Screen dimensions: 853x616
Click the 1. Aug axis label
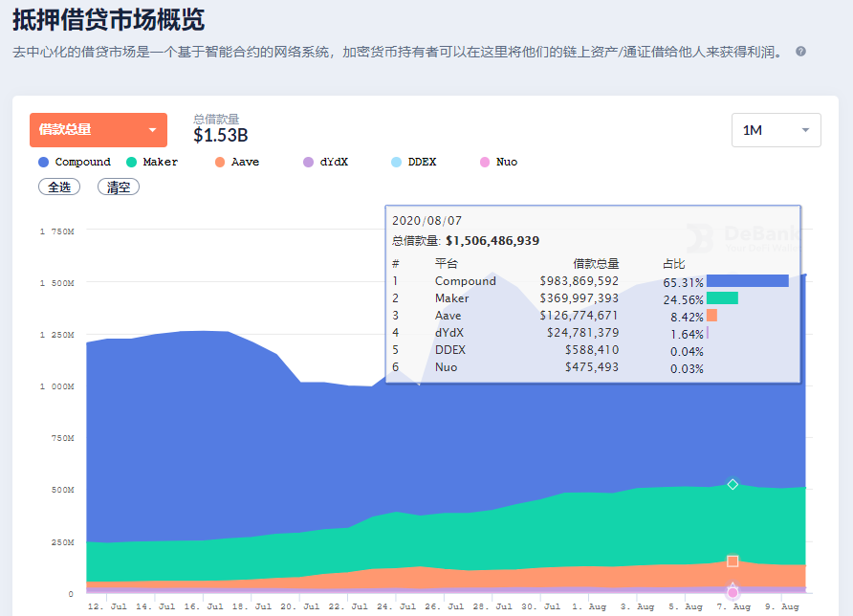pos(589,606)
